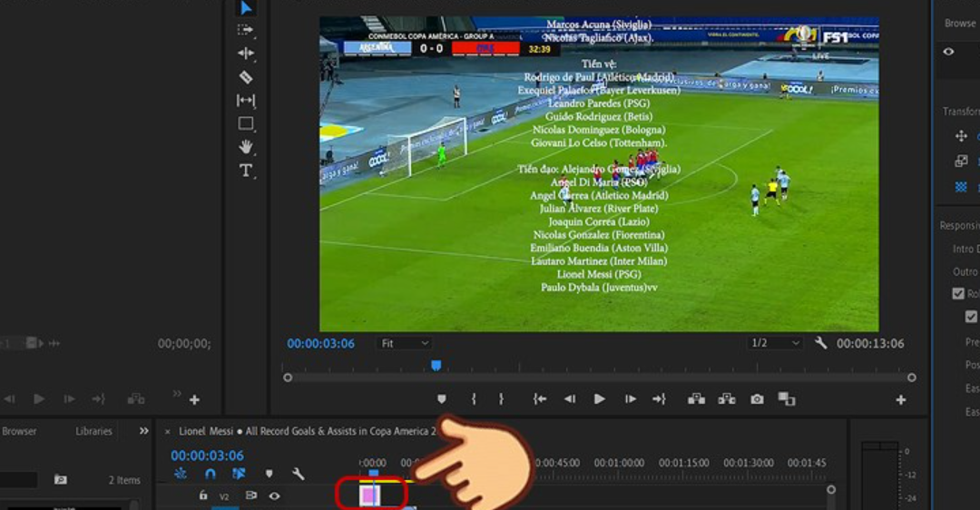The image size is (980, 510).
Task: Open the Fit zoom level dropdown
Action: tap(405, 343)
